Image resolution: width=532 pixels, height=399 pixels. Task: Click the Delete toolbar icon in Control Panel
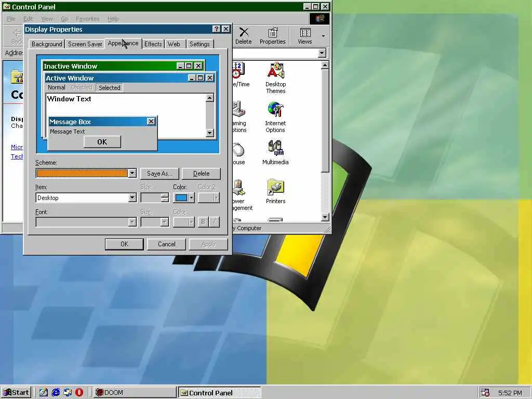pyautogui.click(x=243, y=36)
